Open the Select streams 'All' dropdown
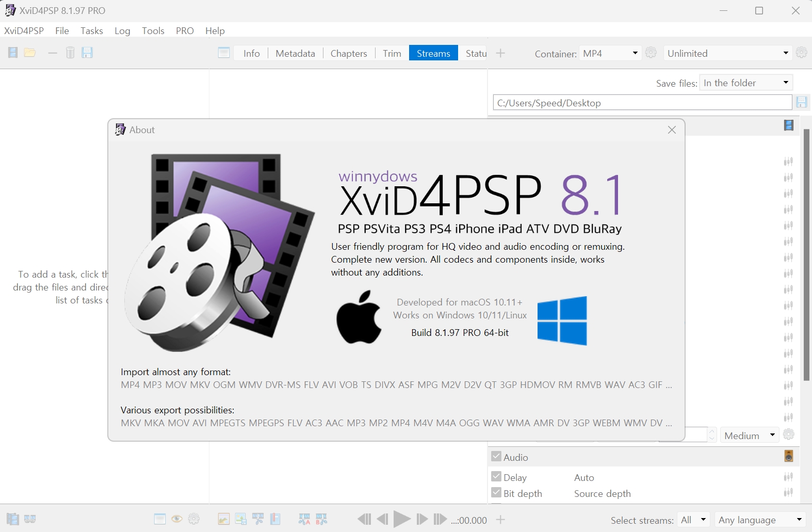Image resolution: width=812 pixels, height=532 pixels. click(694, 520)
